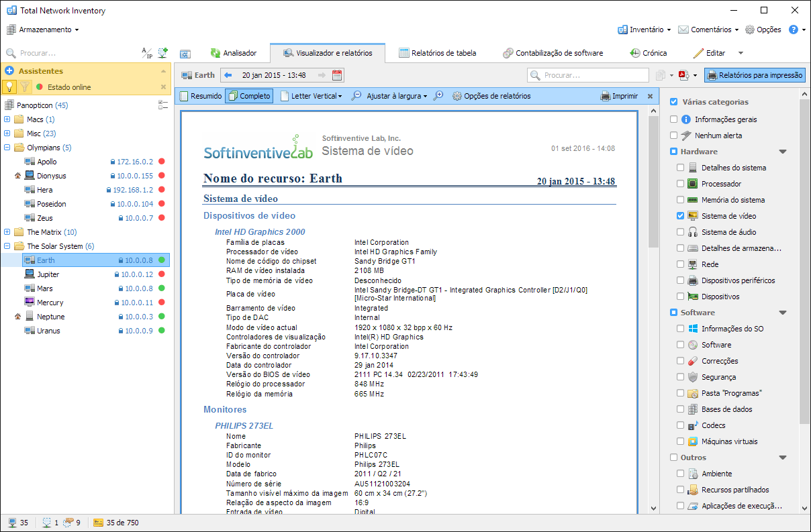Screen dimensions: 811x532
Task: Click the previous snapshot blue arrow
Action: [x=228, y=75]
